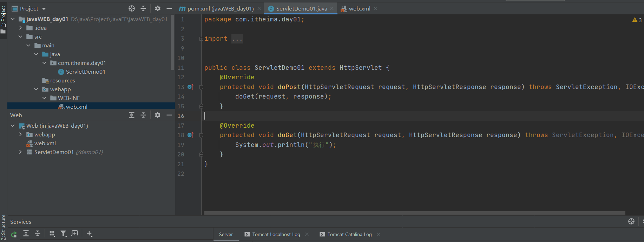The image size is (644, 242).
Task: Select the Server tab in Services
Action: pos(226,234)
